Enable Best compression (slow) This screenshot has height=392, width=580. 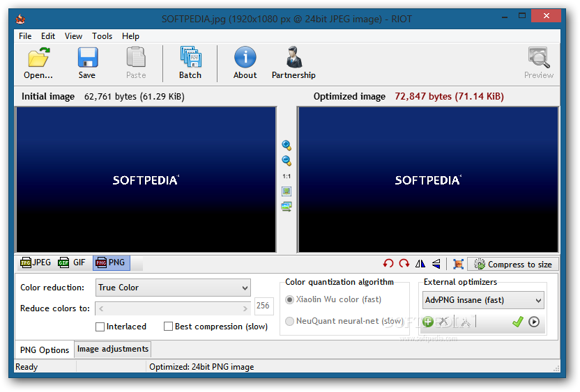point(168,327)
